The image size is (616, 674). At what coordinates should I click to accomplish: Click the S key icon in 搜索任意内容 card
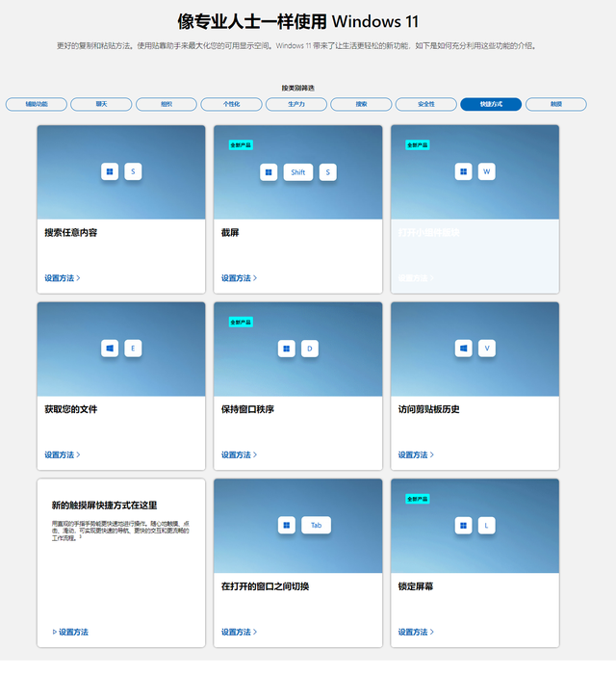(x=133, y=171)
